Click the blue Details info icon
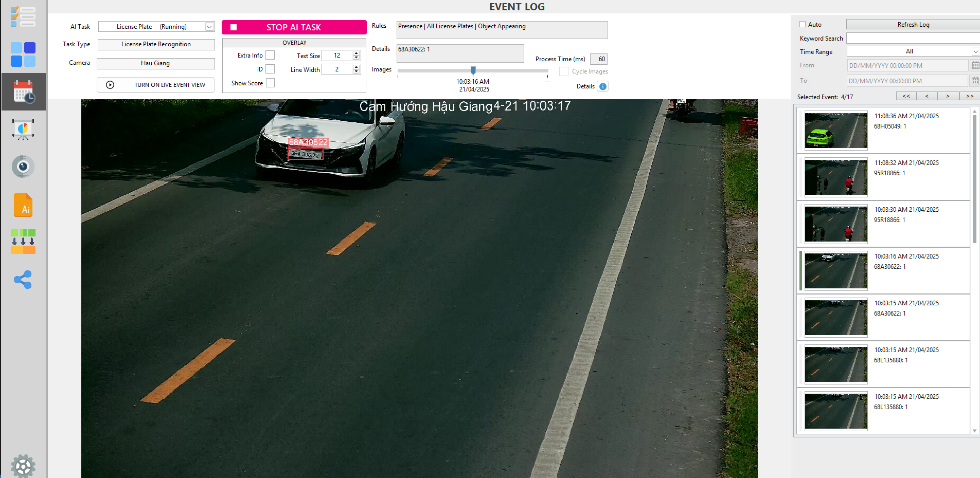The image size is (980, 478). click(x=603, y=86)
